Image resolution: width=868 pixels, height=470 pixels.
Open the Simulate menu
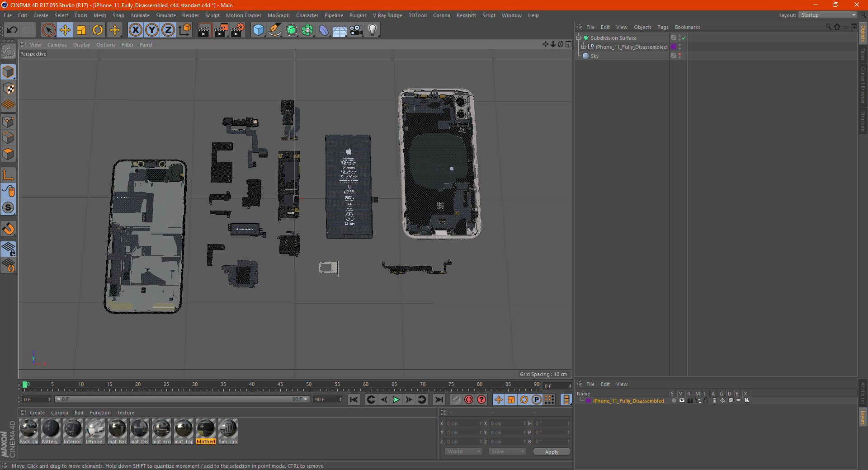pos(166,15)
